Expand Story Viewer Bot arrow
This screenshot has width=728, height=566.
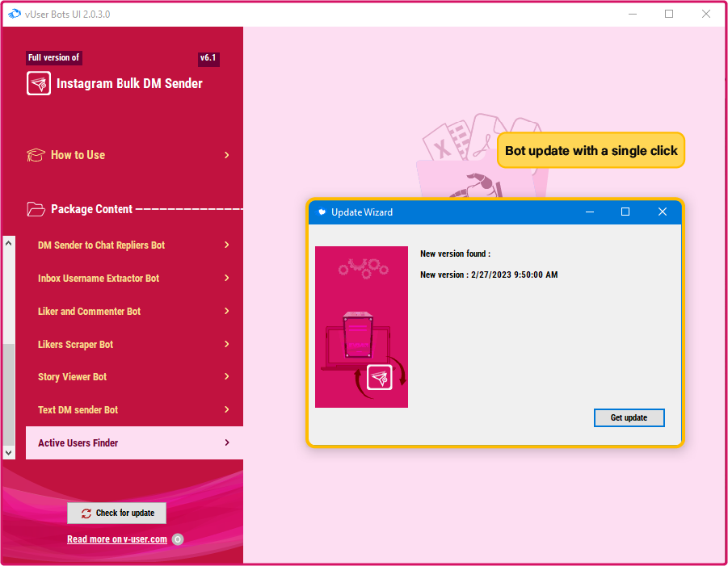click(226, 376)
